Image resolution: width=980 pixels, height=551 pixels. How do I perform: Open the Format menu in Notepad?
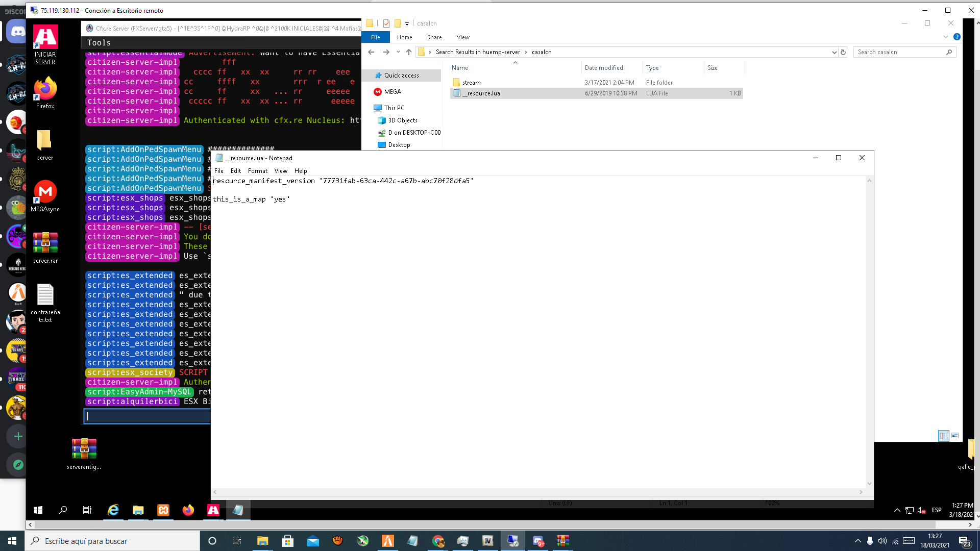(x=257, y=170)
